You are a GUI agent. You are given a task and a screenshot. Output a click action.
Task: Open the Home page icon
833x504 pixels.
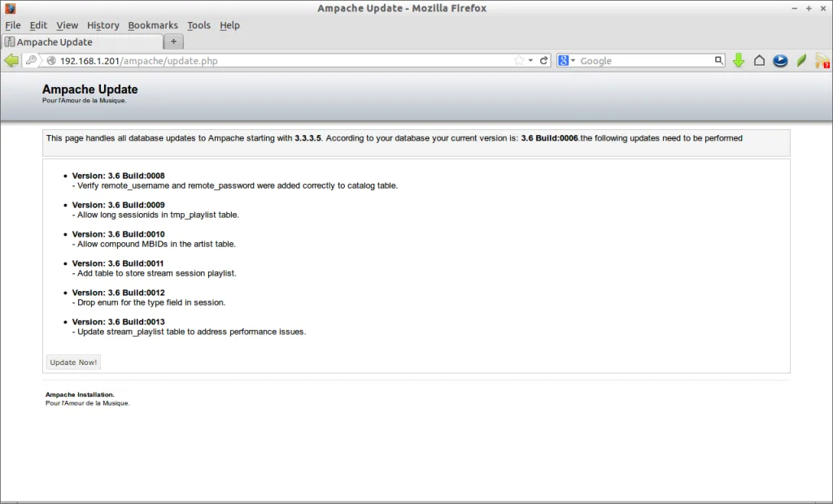point(759,60)
